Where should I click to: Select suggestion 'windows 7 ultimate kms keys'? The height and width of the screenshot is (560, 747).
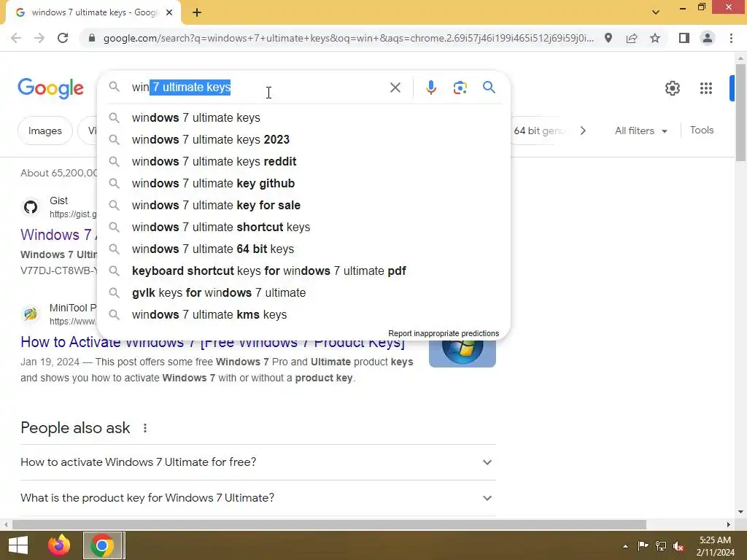[303, 315]
